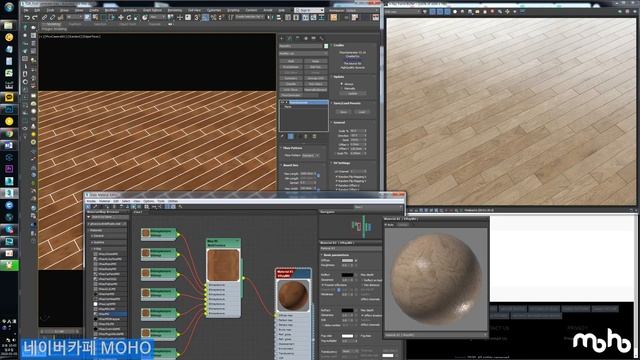Screen dimensions: 640x360
Task: Click the Update button in Update rollout
Action: point(352,93)
